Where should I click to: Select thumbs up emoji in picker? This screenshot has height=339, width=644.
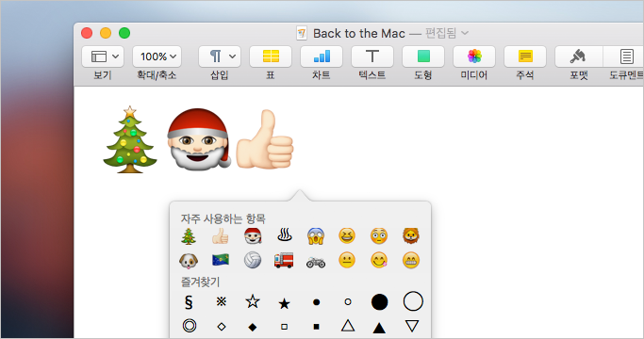221,236
